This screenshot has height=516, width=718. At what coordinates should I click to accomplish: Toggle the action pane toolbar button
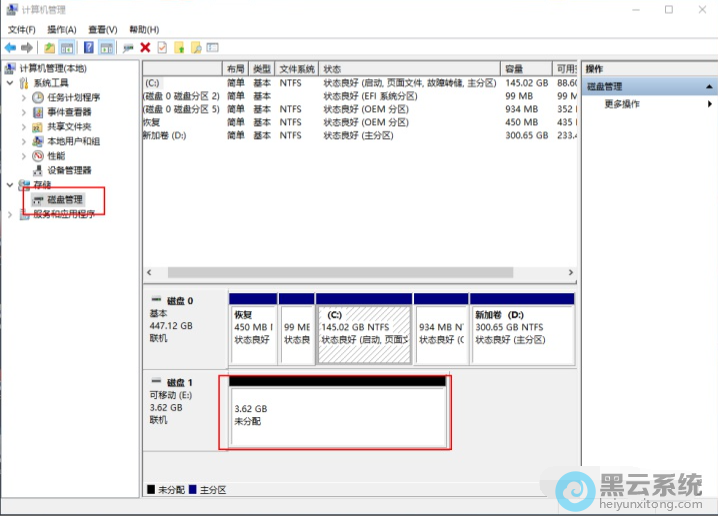(107, 47)
